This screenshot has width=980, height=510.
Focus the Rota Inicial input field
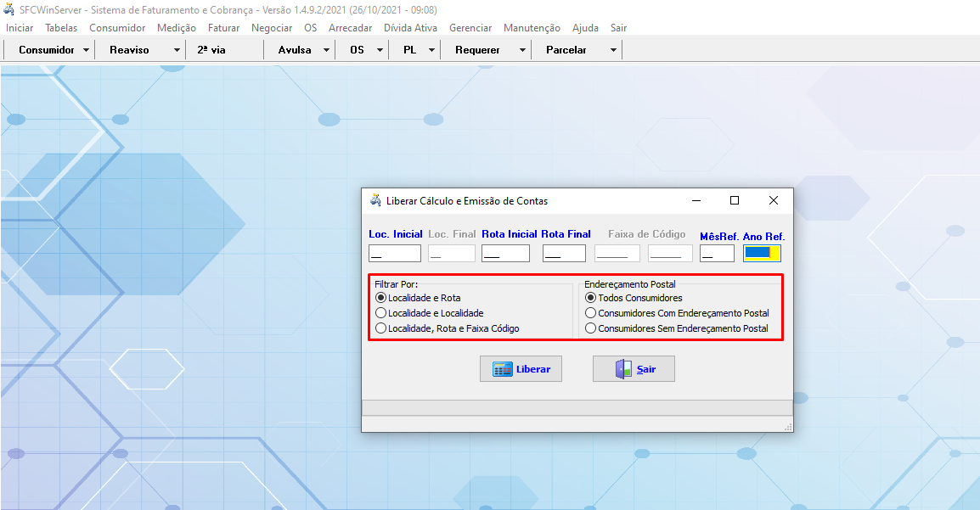click(505, 253)
